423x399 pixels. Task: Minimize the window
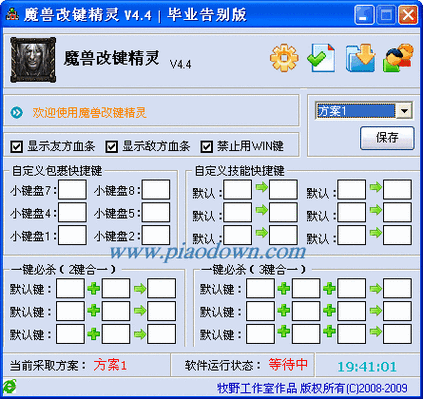click(x=364, y=15)
